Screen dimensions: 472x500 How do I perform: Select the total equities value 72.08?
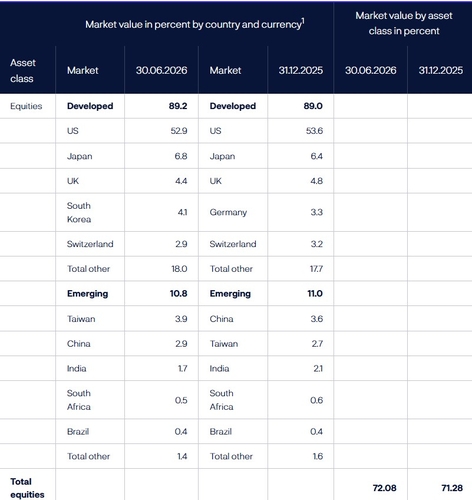coord(385,488)
